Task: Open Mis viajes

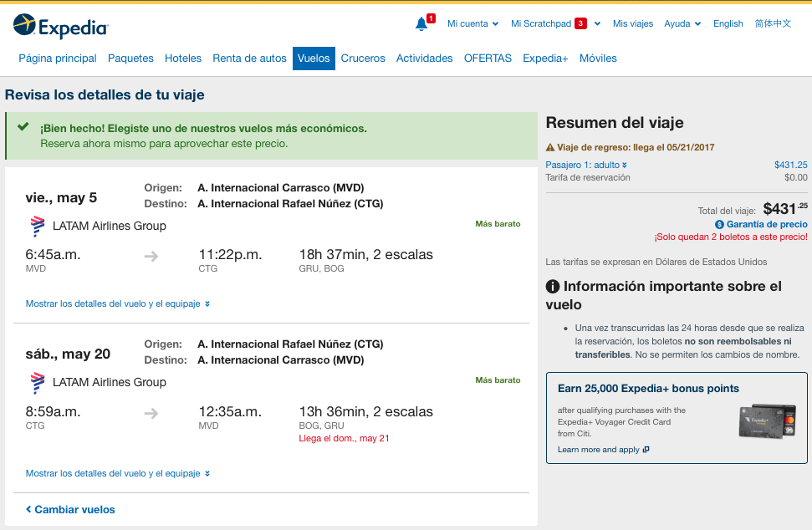Action: pyautogui.click(x=633, y=23)
